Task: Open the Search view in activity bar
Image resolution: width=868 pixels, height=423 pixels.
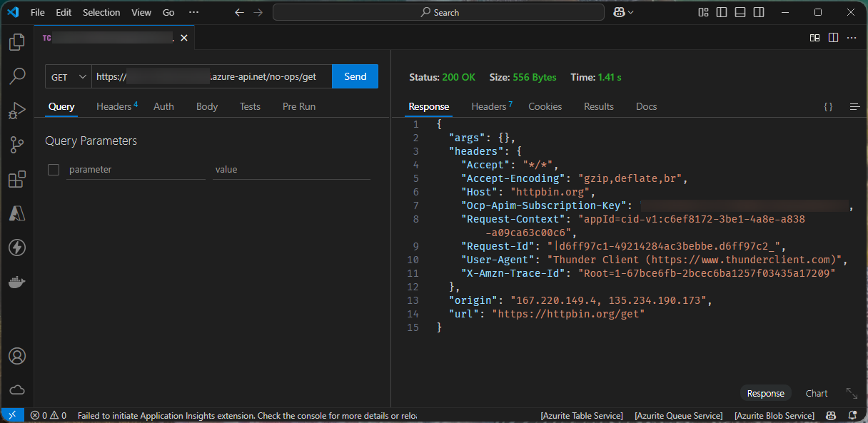Action: click(16, 76)
